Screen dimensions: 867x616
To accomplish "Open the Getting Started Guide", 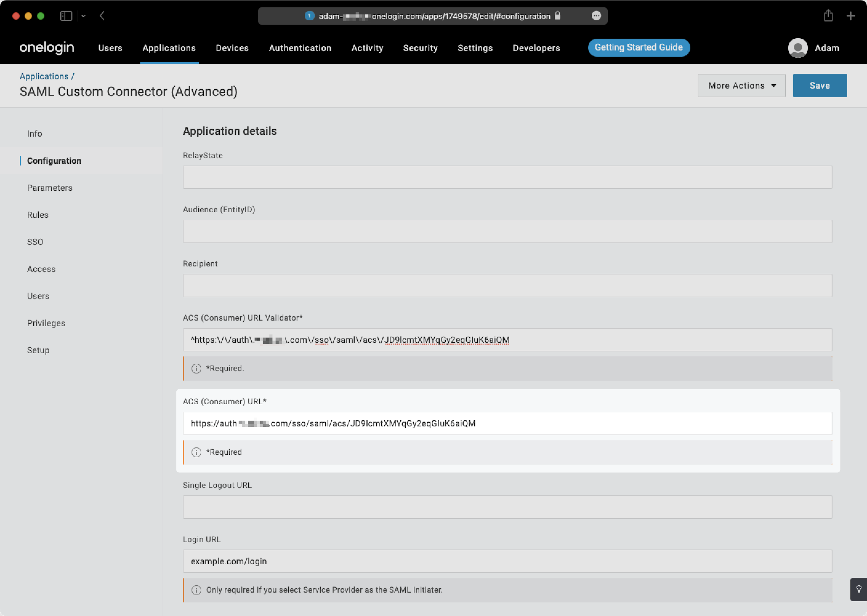I will [639, 47].
